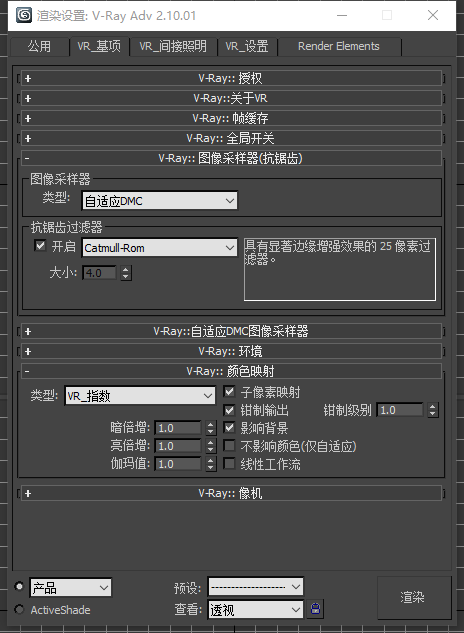Click the filter description text box
The height and width of the screenshot is (633, 464).
340,269
